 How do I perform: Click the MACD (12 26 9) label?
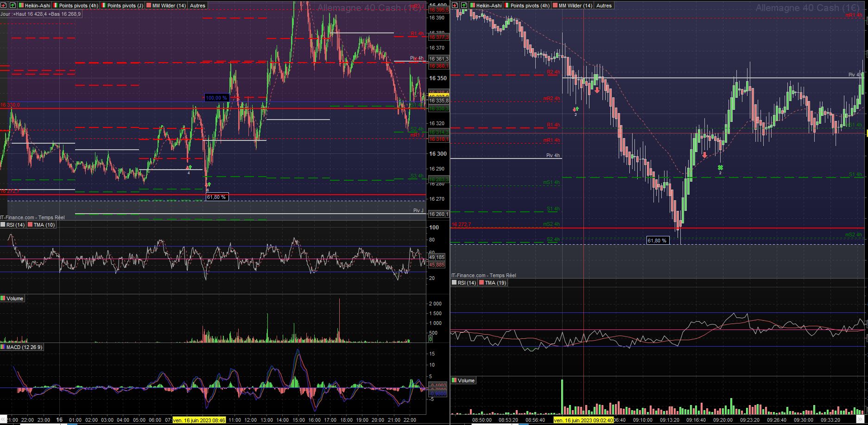[22, 347]
